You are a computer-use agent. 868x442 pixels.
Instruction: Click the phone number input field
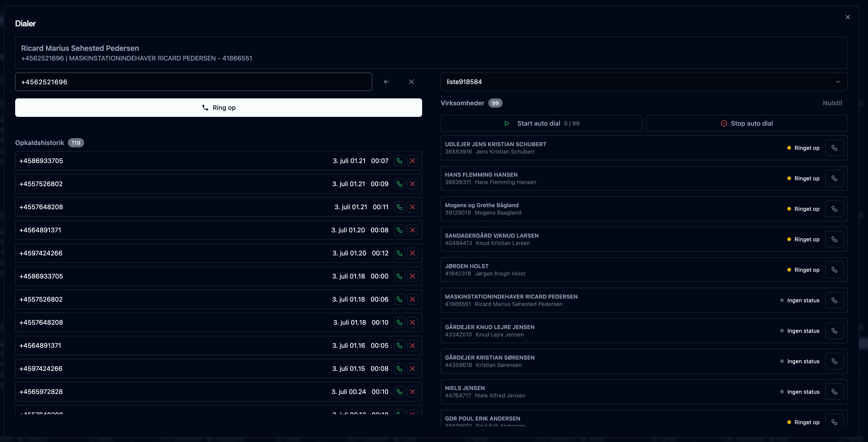[x=193, y=82]
